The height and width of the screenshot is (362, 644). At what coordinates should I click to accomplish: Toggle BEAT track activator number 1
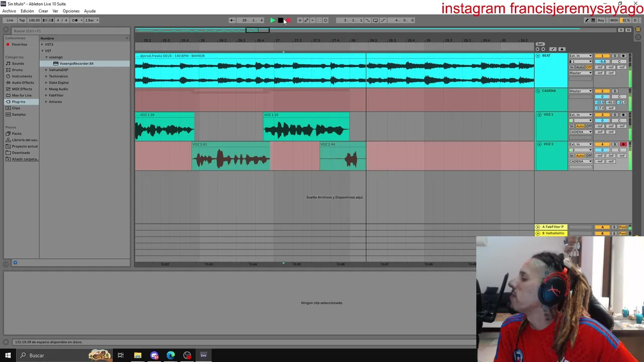coord(602,56)
